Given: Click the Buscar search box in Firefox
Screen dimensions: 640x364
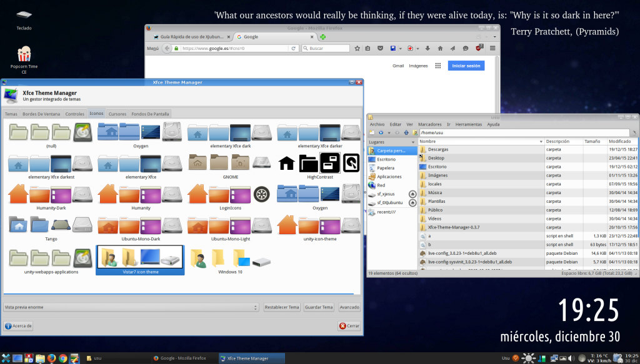Looking at the screenshot, I should click(x=326, y=48).
